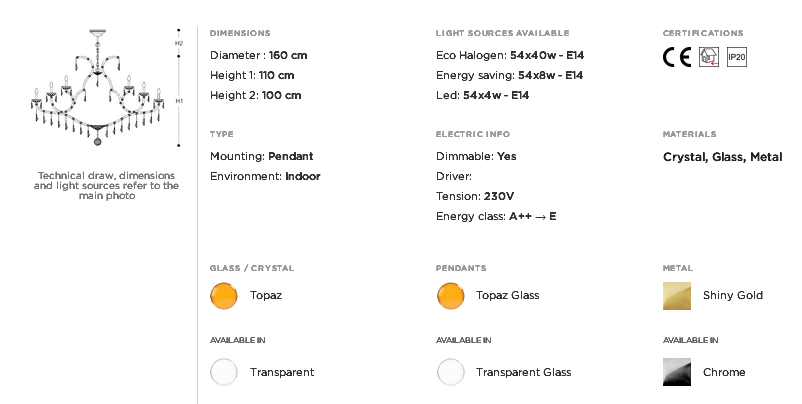Select the Shiny Gold metal swatch
802x404 pixels.
click(677, 296)
